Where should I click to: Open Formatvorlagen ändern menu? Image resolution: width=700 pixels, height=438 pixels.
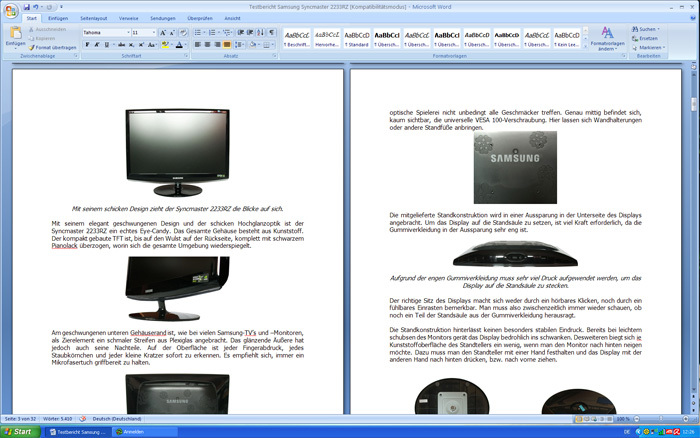607,38
